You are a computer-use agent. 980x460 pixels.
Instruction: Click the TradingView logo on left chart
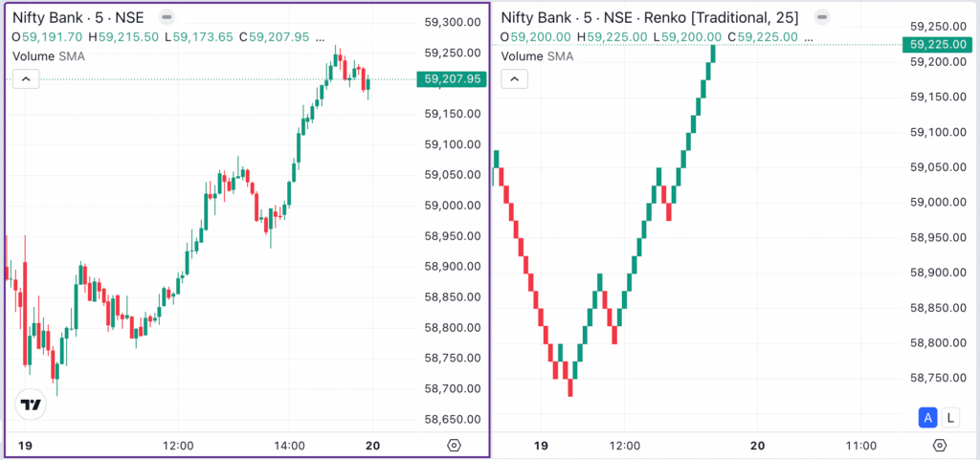[32, 405]
